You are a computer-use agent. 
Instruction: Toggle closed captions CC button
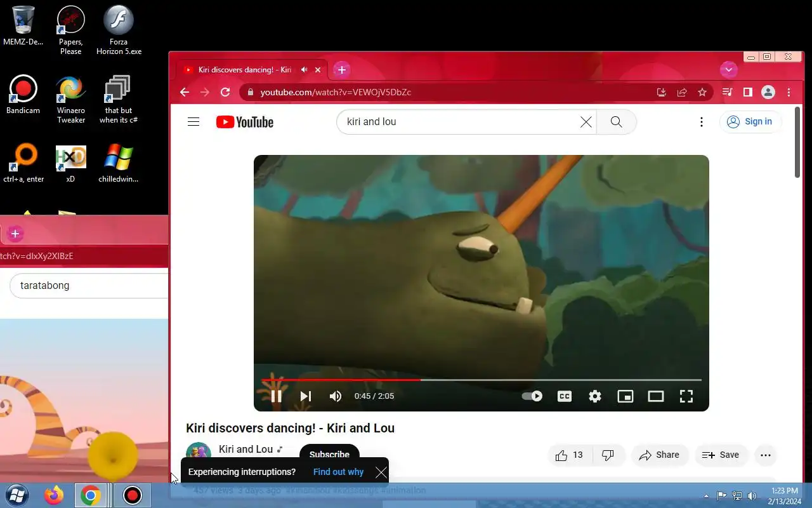tap(564, 396)
